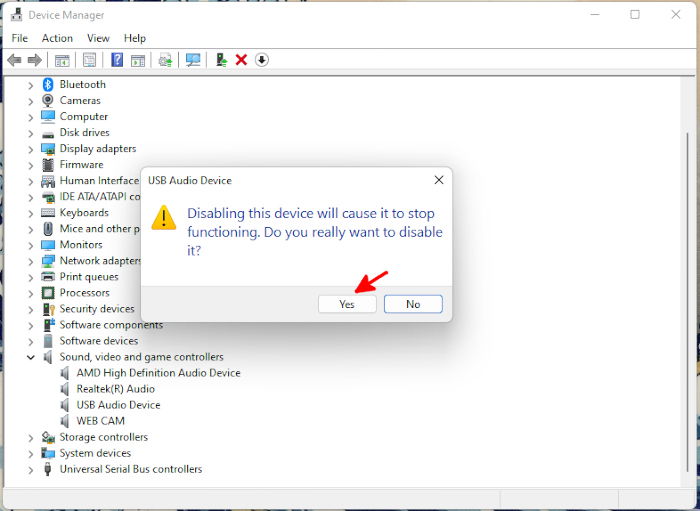Click the Back arrow toolbar icon
The width and height of the screenshot is (700, 511).
(14, 60)
